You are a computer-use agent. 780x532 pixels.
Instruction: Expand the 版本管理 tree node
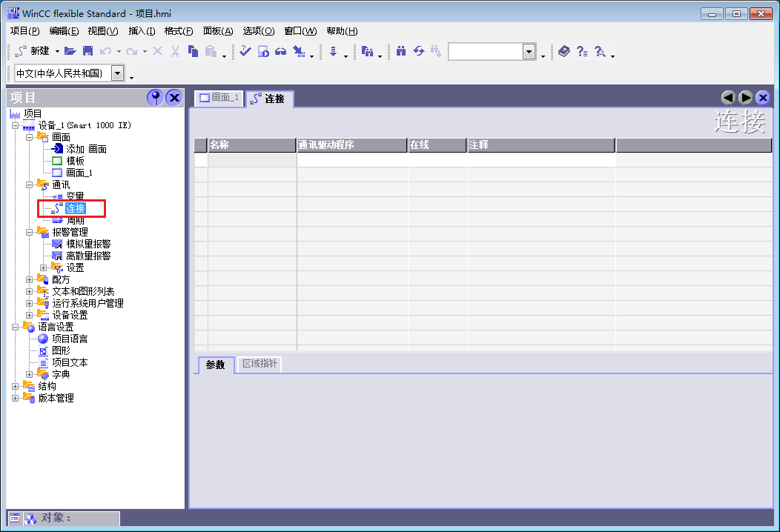point(16,398)
